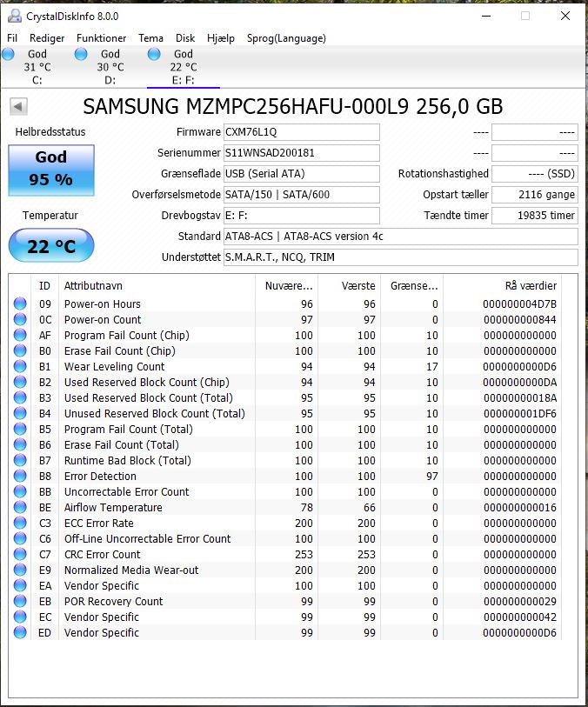
Task: Click the Rå værdier column header
Action: pyautogui.click(x=503, y=285)
